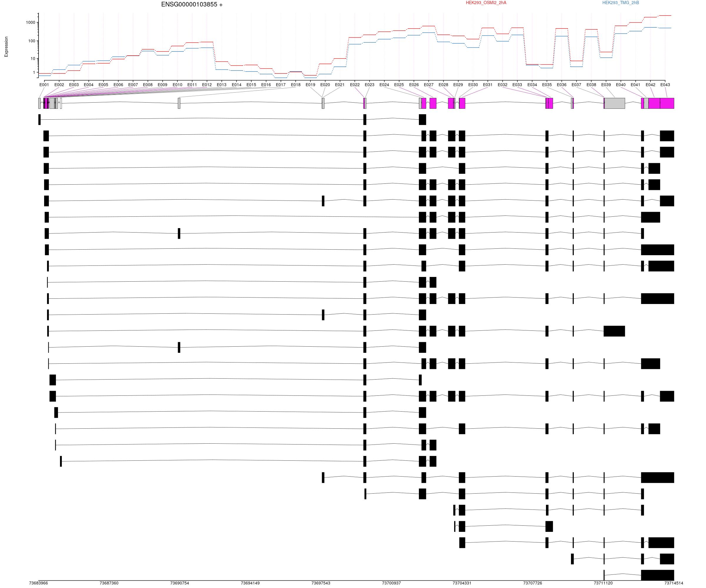Click genomic coordinate 73714514
This screenshot has height=588, width=706.
point(674,583)
